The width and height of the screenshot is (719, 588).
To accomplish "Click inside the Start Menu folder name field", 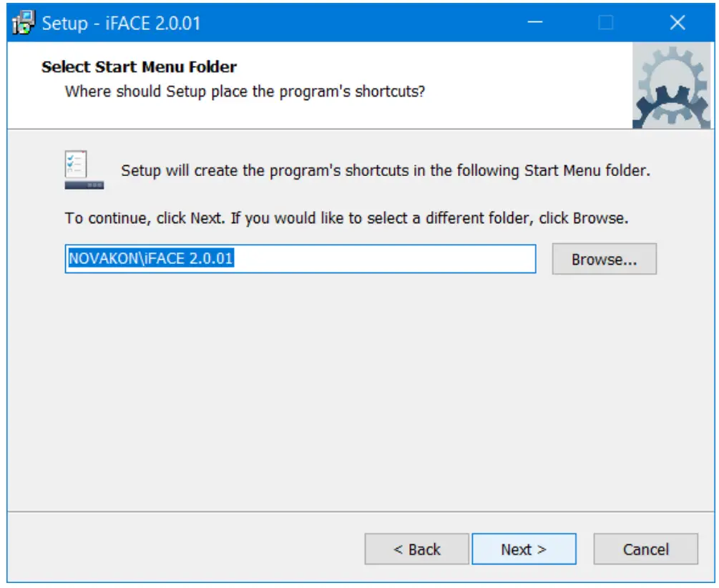I will (x=300, y=260).
